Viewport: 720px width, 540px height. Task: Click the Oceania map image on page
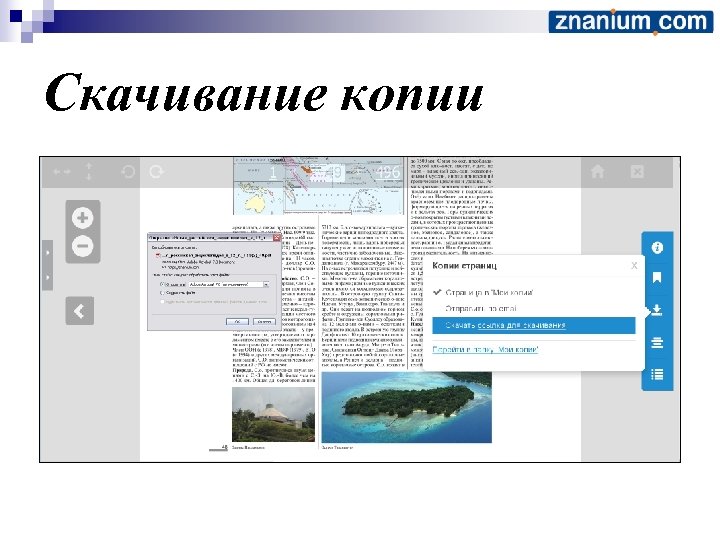point(319,186)
